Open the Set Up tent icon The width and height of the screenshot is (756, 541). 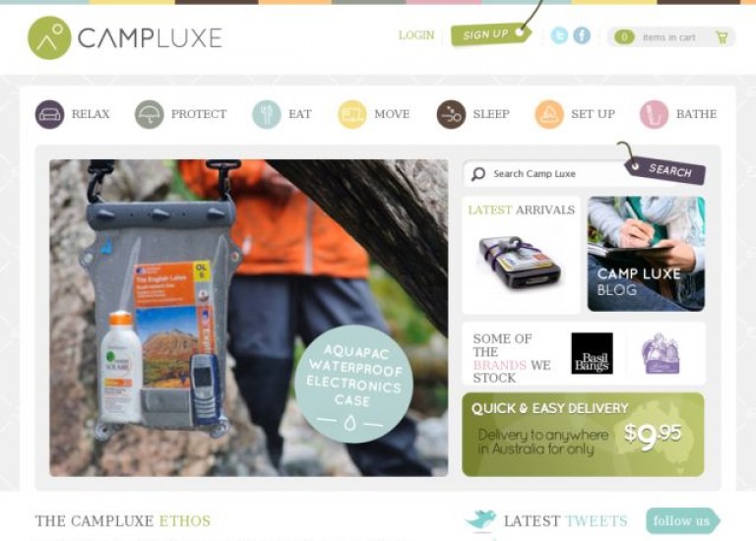click(x=549, y=115)
